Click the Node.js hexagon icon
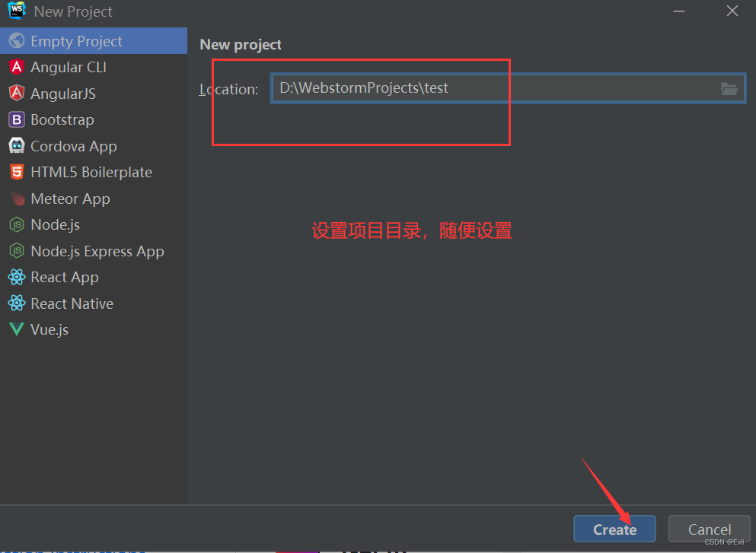This screenshot has height=553, width=756. [17, 224]
